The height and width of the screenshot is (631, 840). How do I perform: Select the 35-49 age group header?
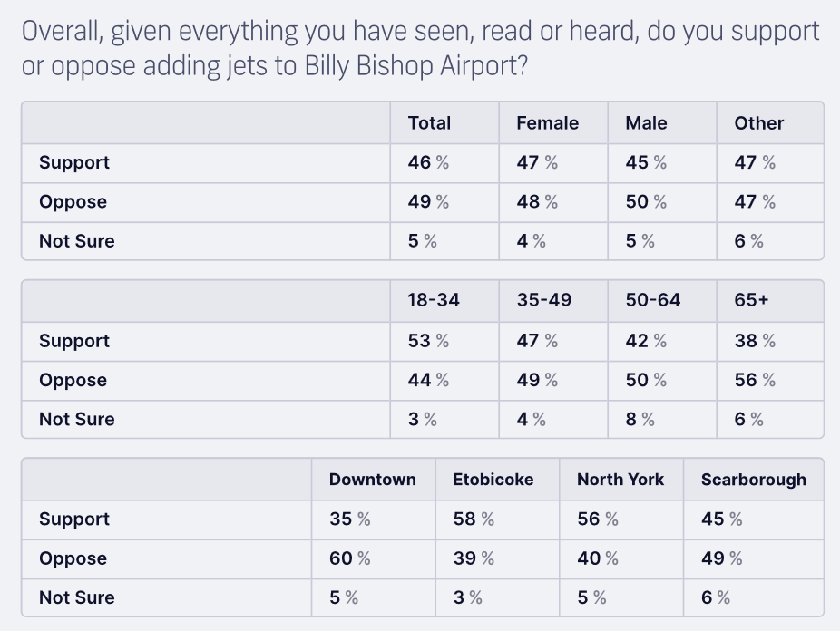point(544,300)
